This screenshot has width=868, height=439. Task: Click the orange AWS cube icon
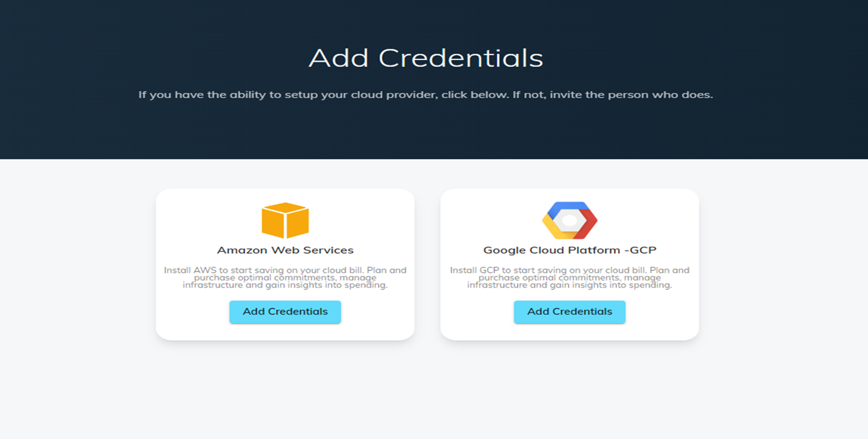click(x=285, y=220)
